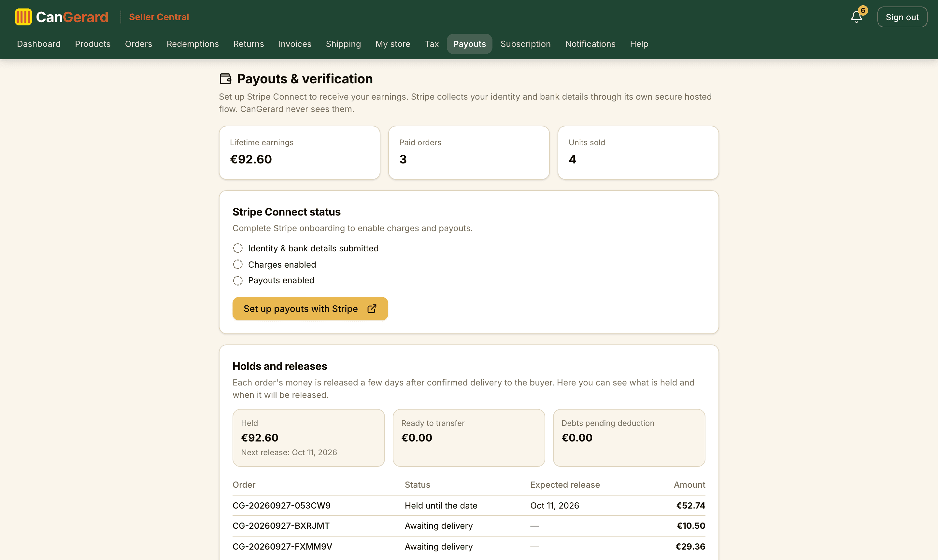Viewport: 938px width, 560px height.
Task: Click the wallet icon beside Payouts & verification
Action: pyautogui.click(x=225, y=79)
